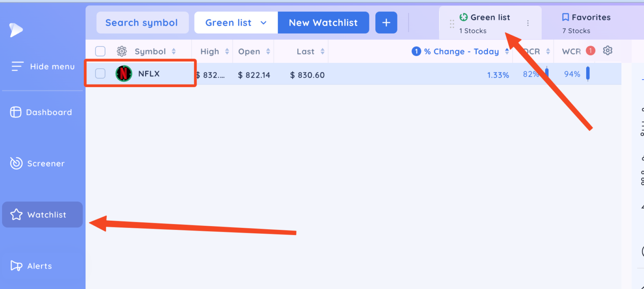This screenshot has width=644, height=289.
Task: Select all stocks via the header checkbox
Action: point(100,51)
